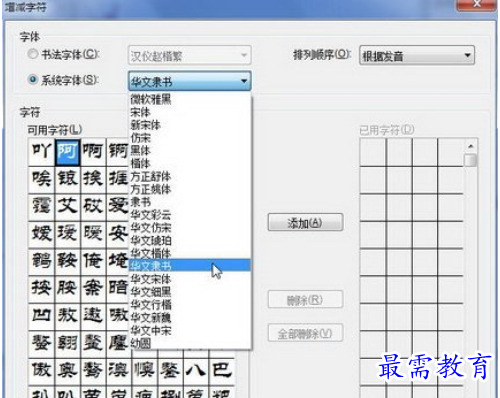Pick 方正舒体 in the font dropdown
Image resolution: width=500 pixels, height=398 pixels.
pos(190,176)
